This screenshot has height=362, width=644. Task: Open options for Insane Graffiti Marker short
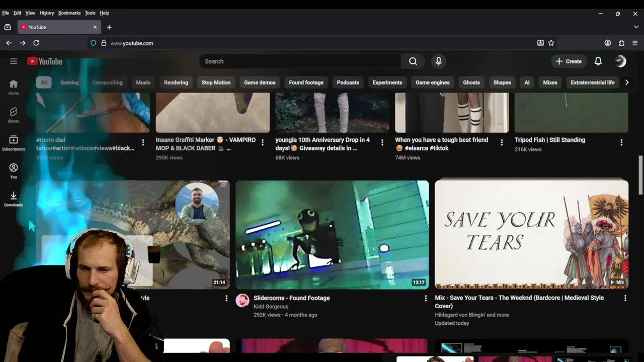point(262,143)
